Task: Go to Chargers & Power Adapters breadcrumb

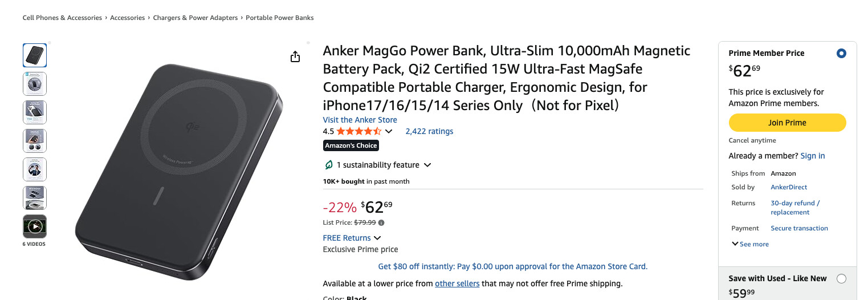Action: pos(195,18)
